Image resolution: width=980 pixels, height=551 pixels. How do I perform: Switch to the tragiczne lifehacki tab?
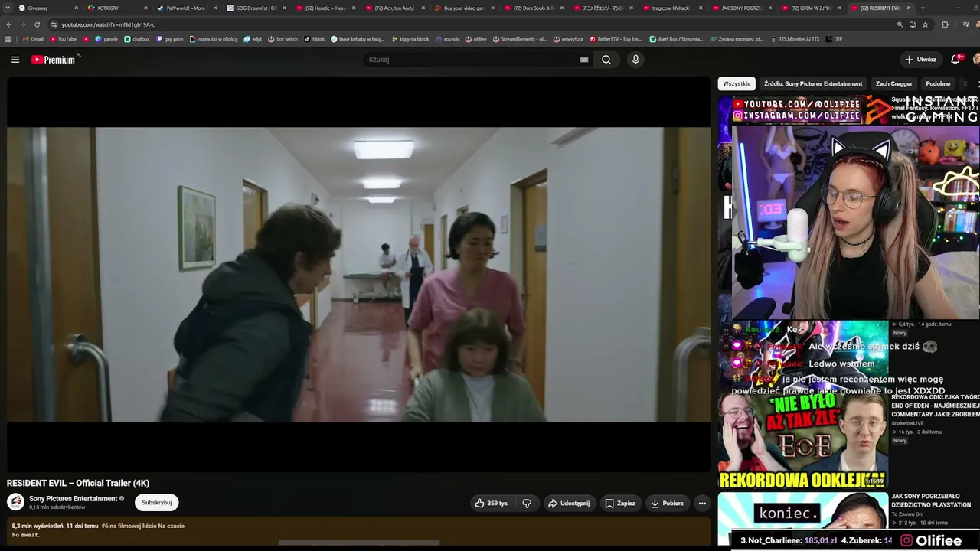tap(671, 8)
